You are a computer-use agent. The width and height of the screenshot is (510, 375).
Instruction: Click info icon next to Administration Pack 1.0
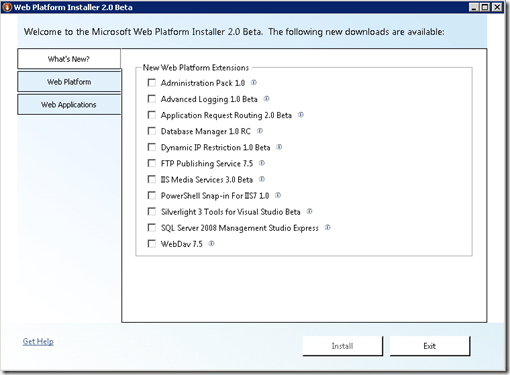pos(254,83)
